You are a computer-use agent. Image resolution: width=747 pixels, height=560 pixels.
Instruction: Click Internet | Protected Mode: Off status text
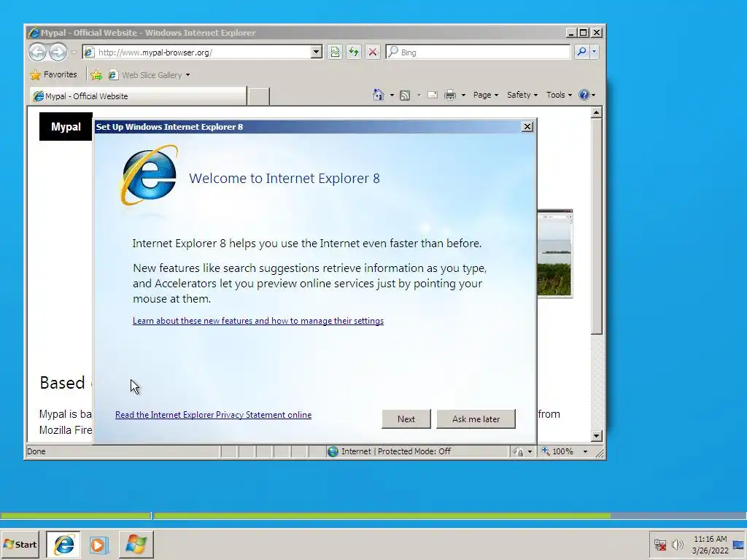396,451
